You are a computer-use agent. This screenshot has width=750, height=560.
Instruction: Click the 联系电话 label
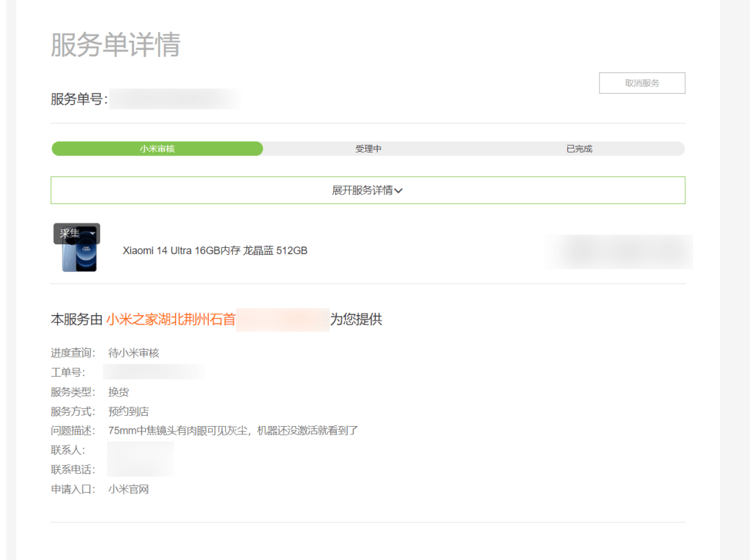pyautogui.click(x=73, y=470)
